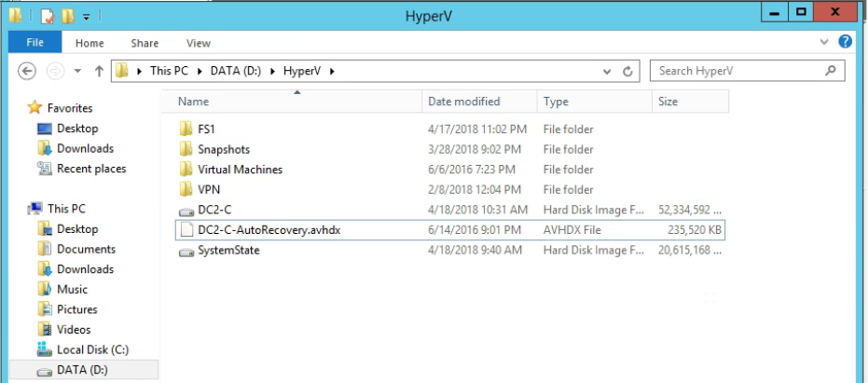Open Explorer Help question mark

pyautogui.click(x=845, y=42)
